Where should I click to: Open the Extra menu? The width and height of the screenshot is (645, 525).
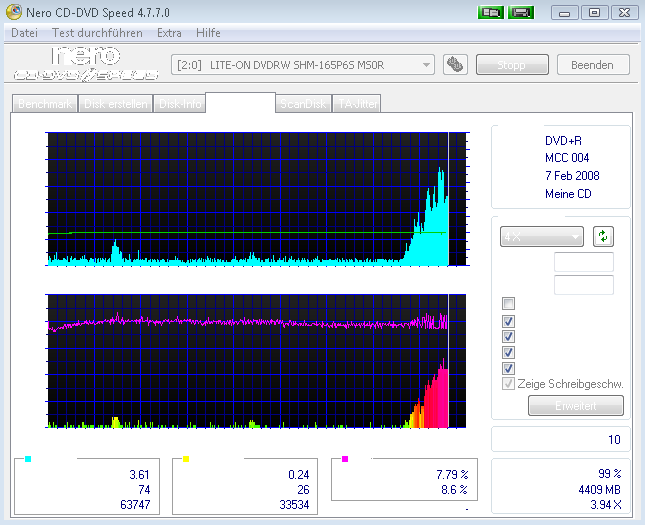click(x=169, y=33)
